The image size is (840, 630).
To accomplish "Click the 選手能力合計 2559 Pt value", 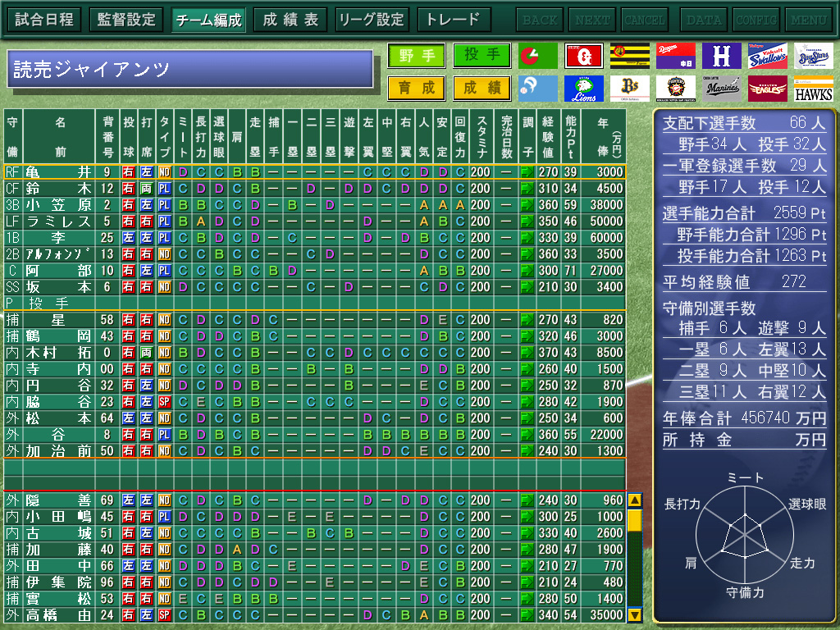I will (x=744, y=213).
